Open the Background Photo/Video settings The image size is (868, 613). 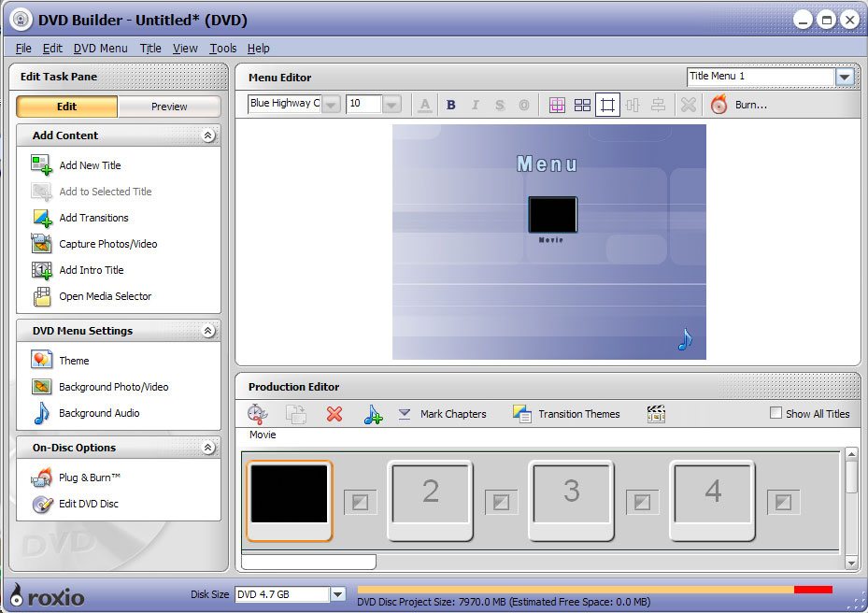tap(111, 387)
